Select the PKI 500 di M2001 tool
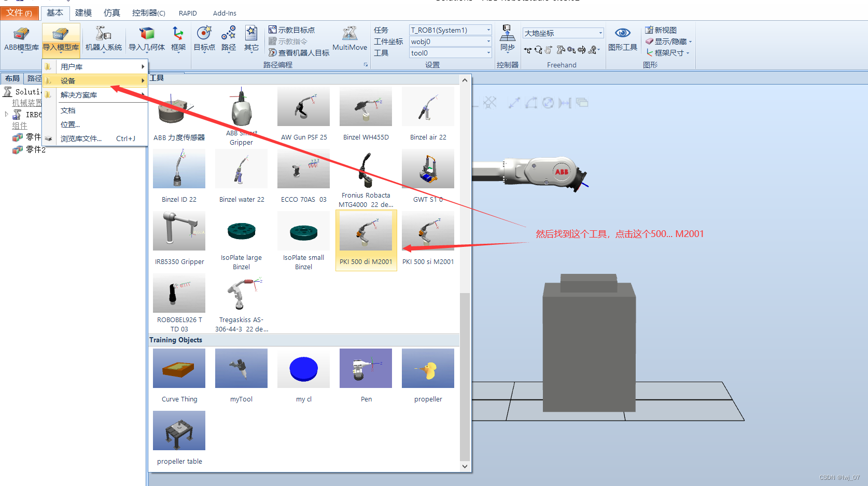 point(366,240)
